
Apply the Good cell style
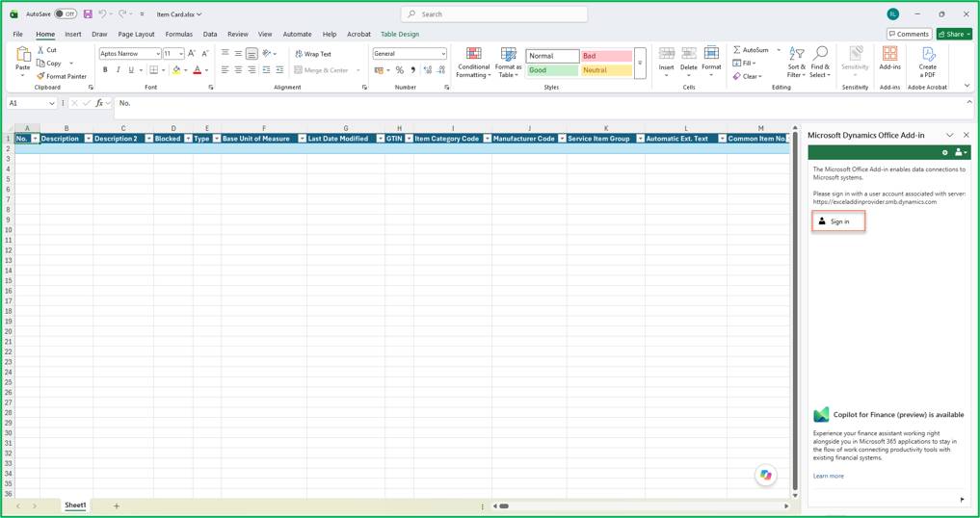552,70
